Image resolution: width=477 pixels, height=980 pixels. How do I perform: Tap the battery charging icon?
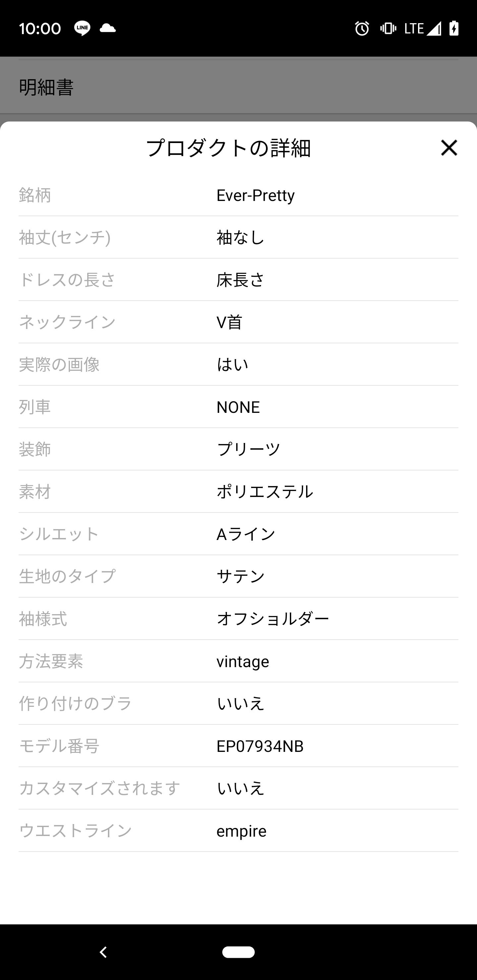454,28
